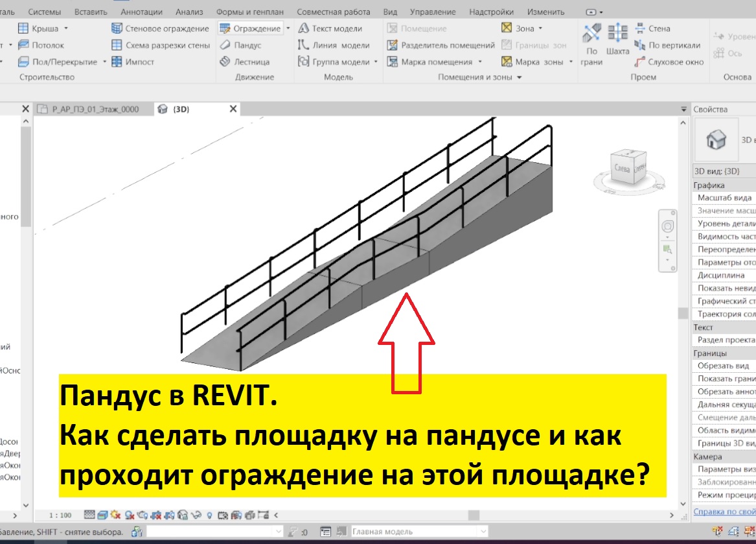Open the view tabs list dropdown arrow
This screenshot has height=544, width=756.
[683, 109]
